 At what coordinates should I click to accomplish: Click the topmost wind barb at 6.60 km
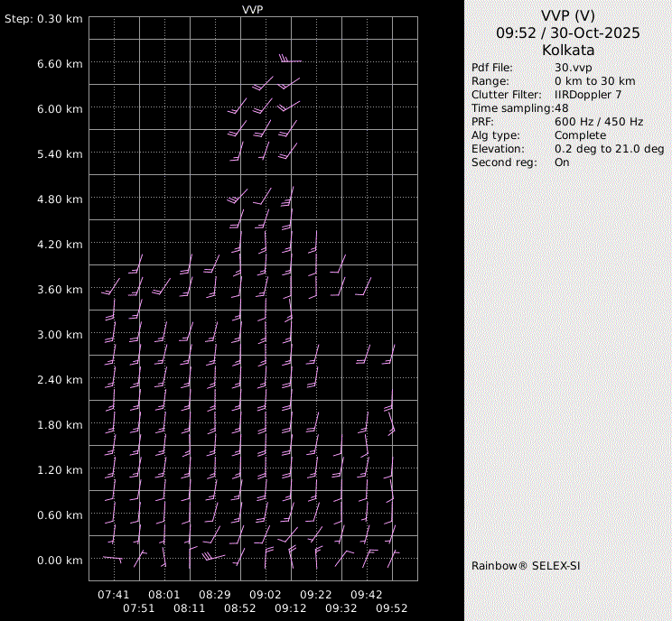tap(290, 60)
